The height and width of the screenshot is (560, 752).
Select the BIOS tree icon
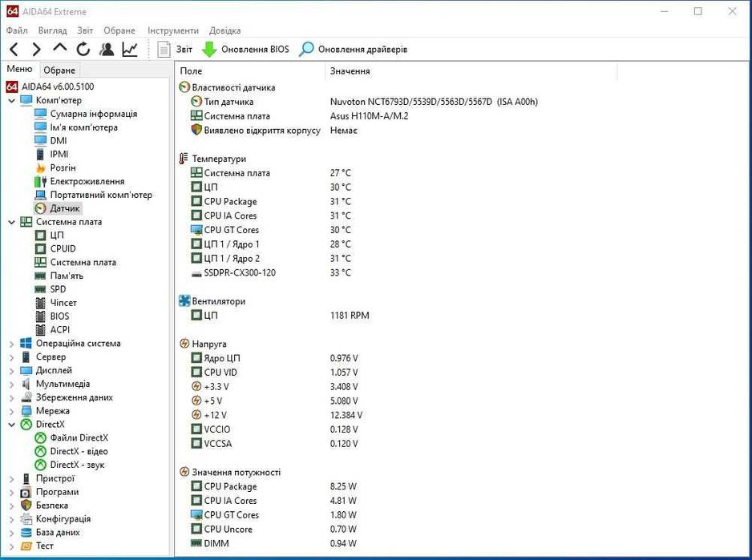(x=41, y=316)
